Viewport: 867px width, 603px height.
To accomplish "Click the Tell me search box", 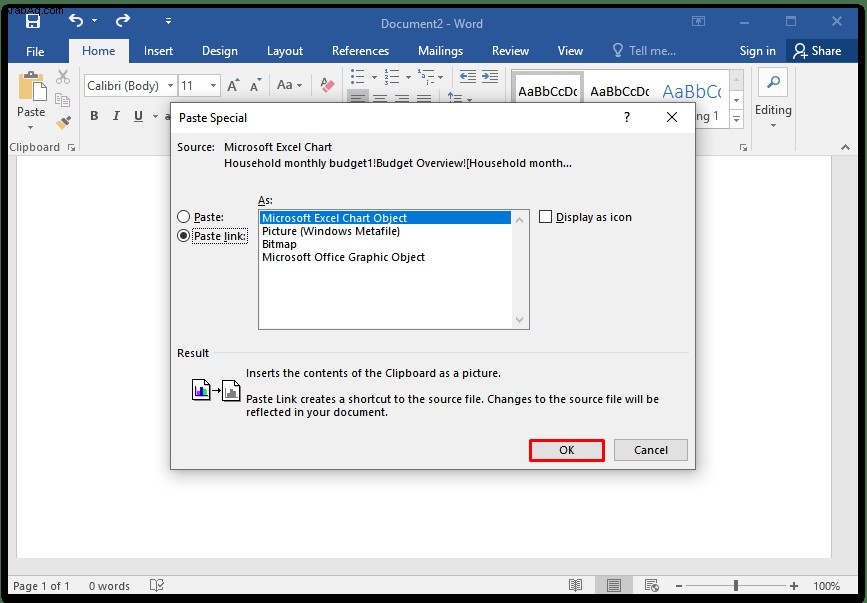I will [645, 51].
